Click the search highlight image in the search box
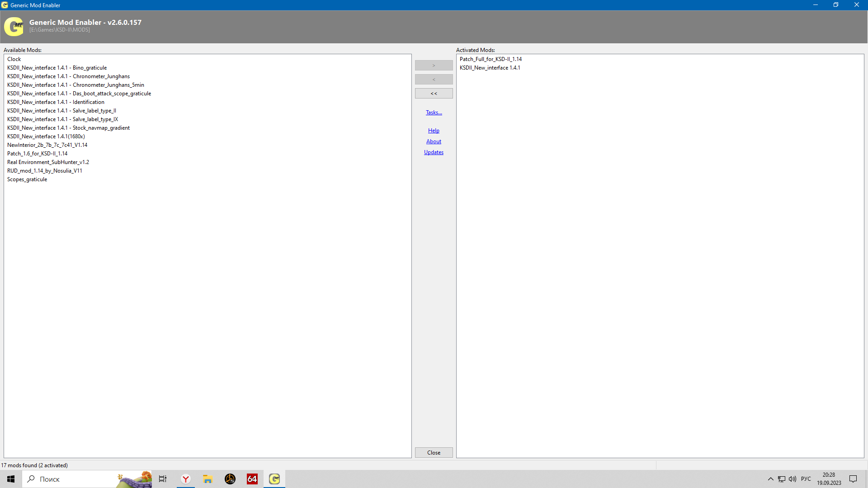 (134, 479)
